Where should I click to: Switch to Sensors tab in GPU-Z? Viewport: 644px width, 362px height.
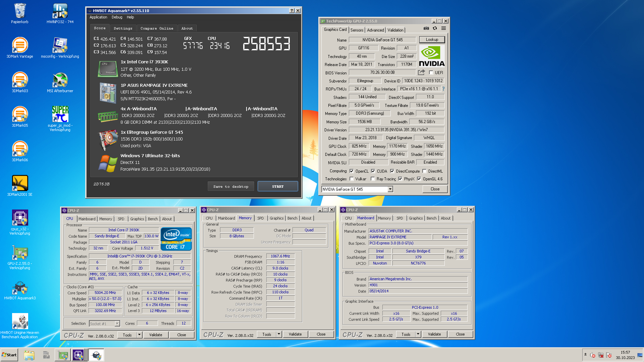coord(357,30)
